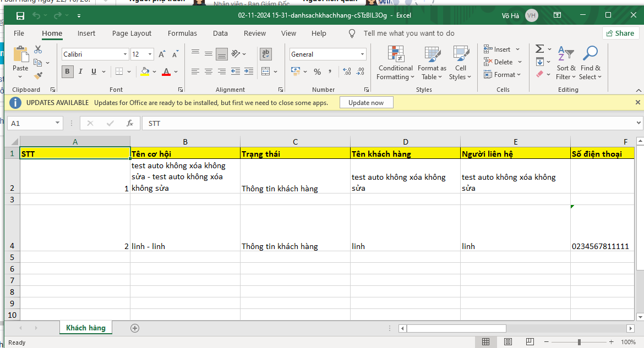The height and width of the screenshot is (348, 644).
Task: Toggle Wrap Text button
Action: coord(266,54)
